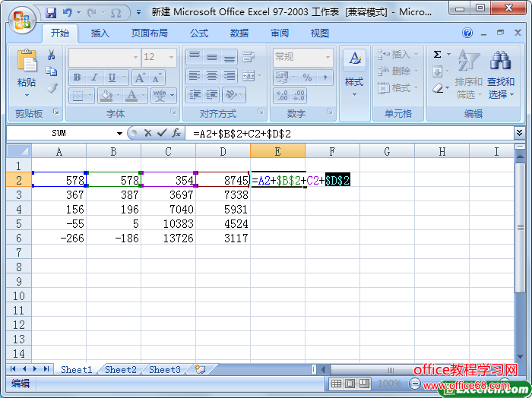Cancel formula entry with X icon
532x398 pixels.
[147, 133]
